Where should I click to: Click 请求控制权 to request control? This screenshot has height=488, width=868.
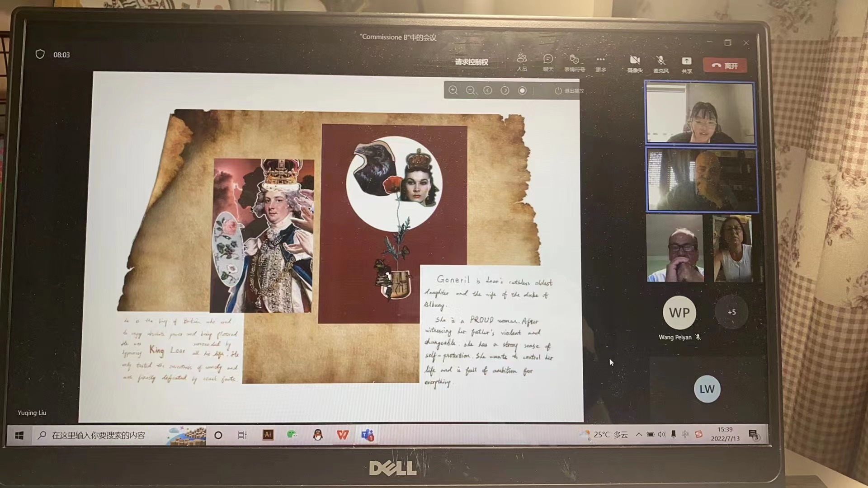pyautogui.click(x=472, y=62)
